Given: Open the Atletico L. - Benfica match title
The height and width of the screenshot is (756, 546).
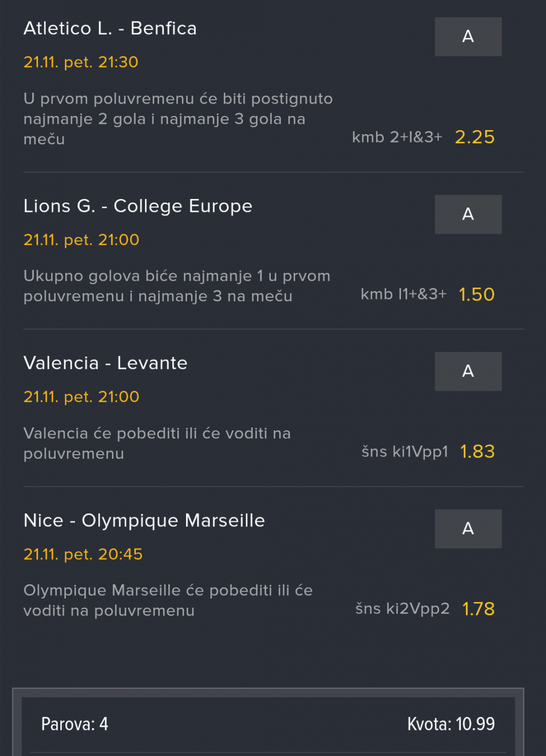Looking at the screenshot, I should tap(110, 28).
